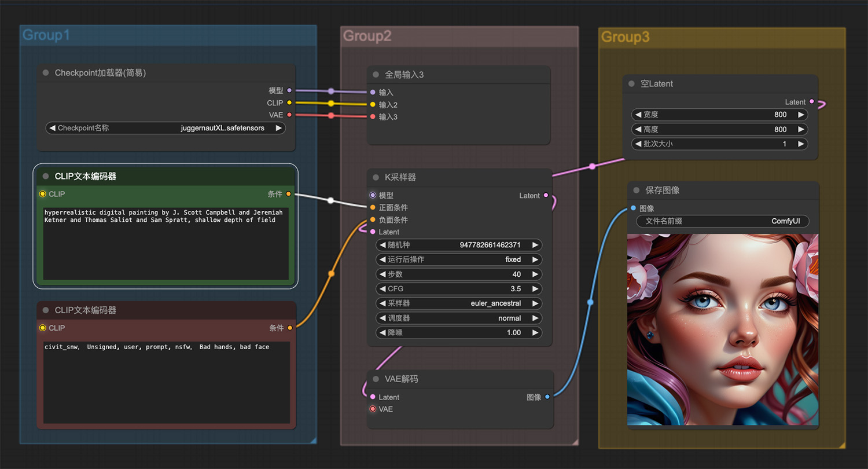Collapse the red CLIP文本编码器 node via title dot

click(46, 310)
